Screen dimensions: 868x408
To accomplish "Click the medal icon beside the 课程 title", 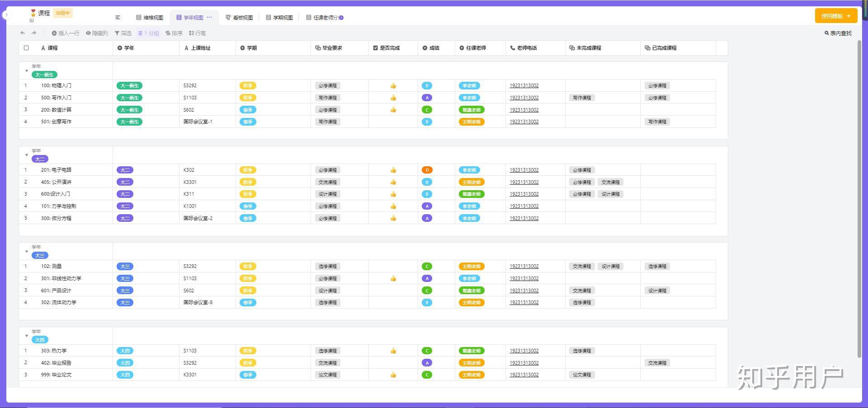I will pyautogui.click(x=33, y=13).
